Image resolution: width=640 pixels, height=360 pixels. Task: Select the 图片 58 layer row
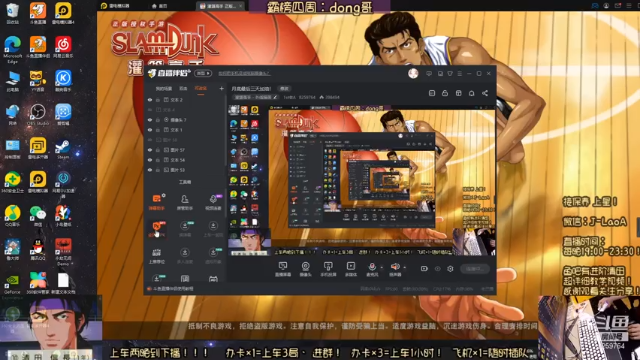pos(186,140)
